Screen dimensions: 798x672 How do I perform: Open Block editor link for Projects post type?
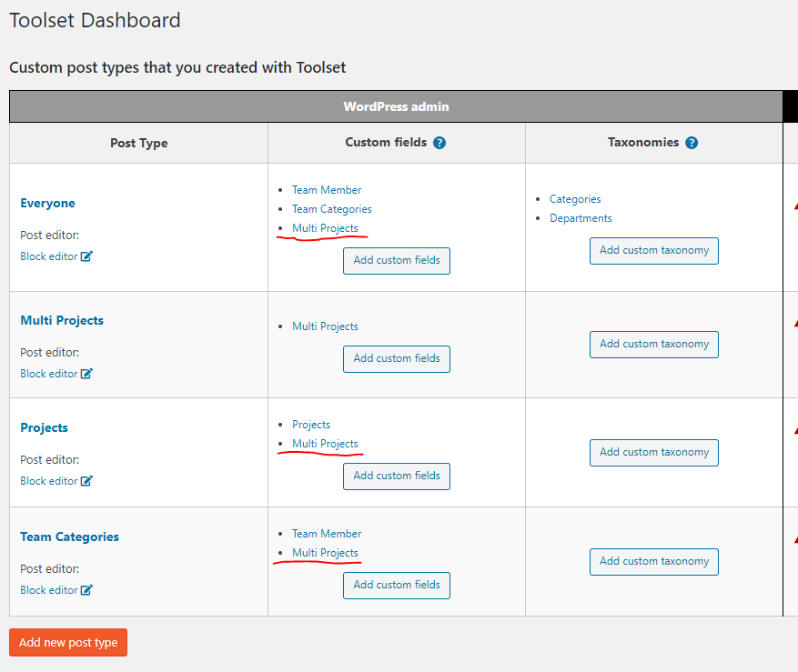tap(49, 481)
